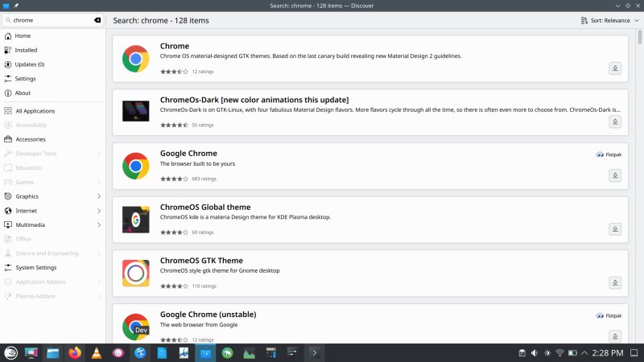This screenshot has width=644, height=362.
Task: Click the '110 ratings' star rating
Action: [174, 286]
